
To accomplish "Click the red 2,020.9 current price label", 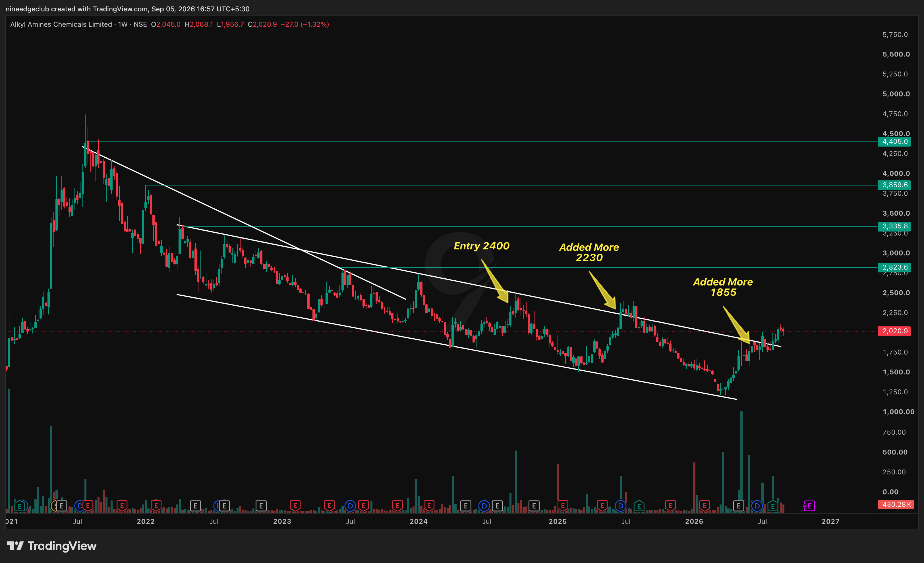I will pyautogui.click(x=894, y=331).
